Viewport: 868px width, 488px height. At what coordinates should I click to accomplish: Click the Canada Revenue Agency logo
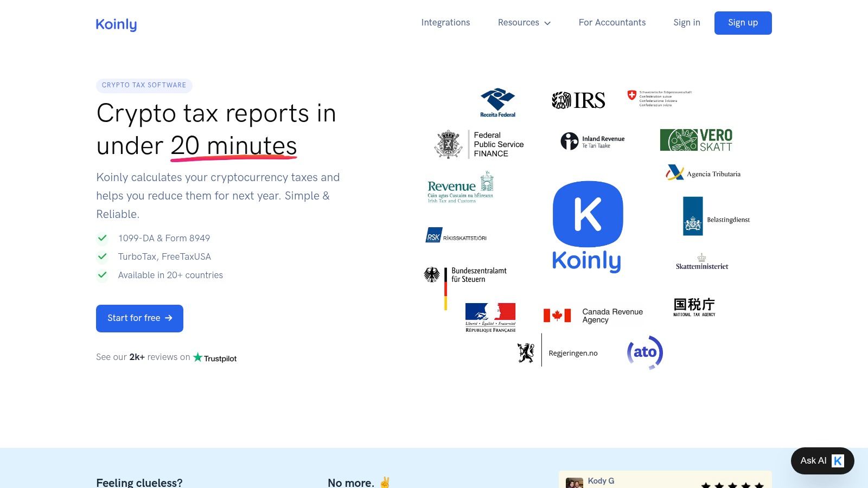tap(593, 316)
